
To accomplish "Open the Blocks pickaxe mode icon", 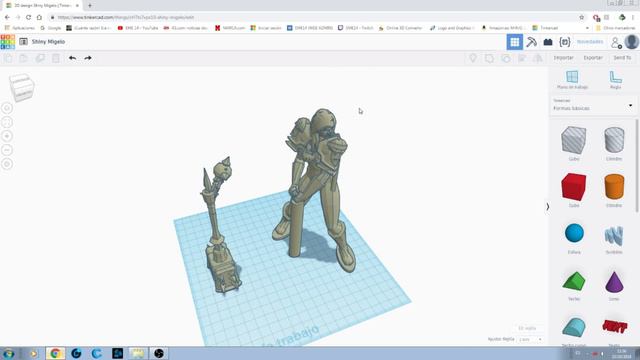I will [x=531, y=42].
